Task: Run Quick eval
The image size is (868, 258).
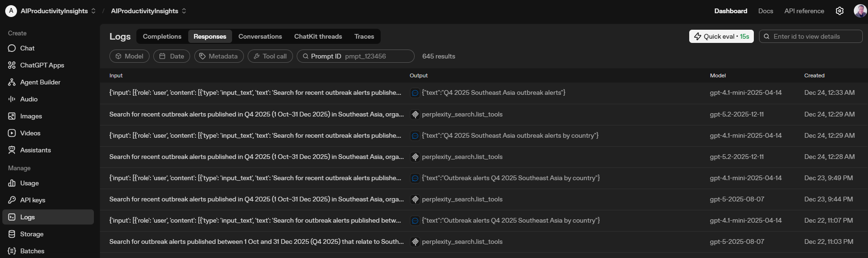Action: pyautogui.click(x=721, y=36)
